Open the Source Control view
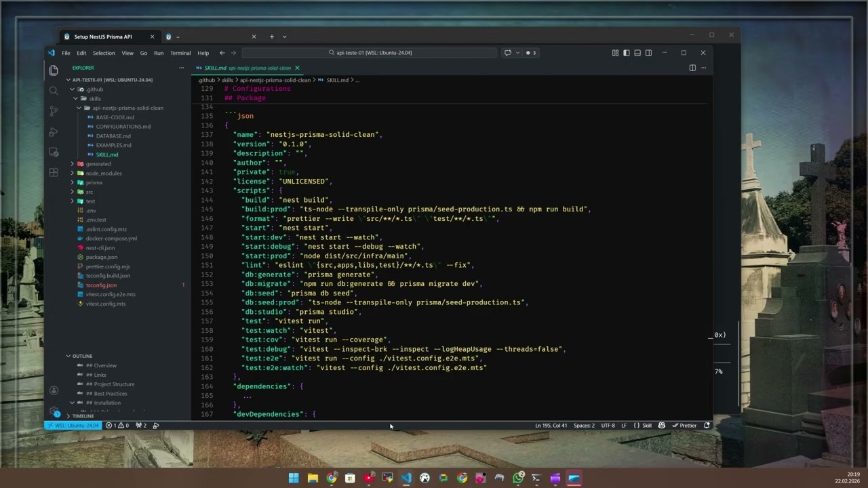The width and height of the screenshot is (868, 488). point(54,111)
